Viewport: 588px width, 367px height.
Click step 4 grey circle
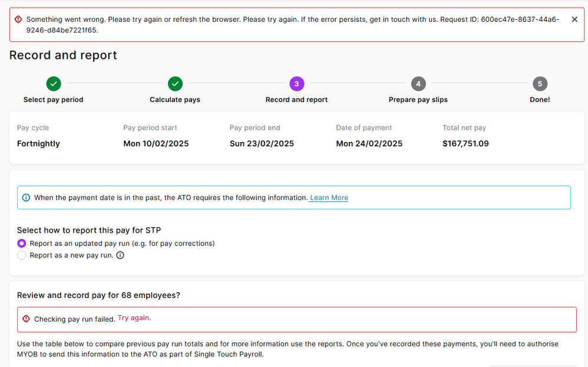point(418,84)
